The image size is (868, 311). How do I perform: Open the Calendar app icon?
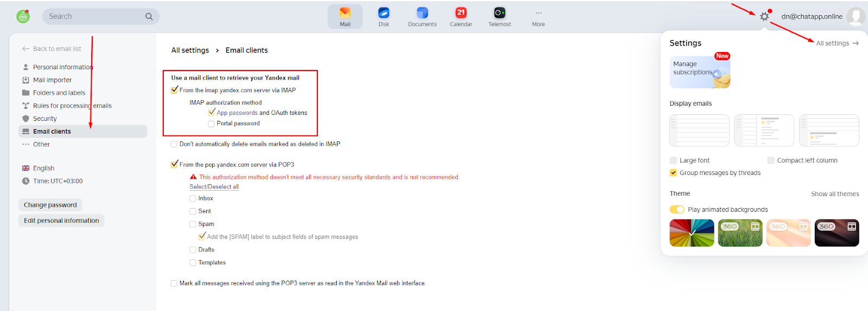[x=461, y=16]
